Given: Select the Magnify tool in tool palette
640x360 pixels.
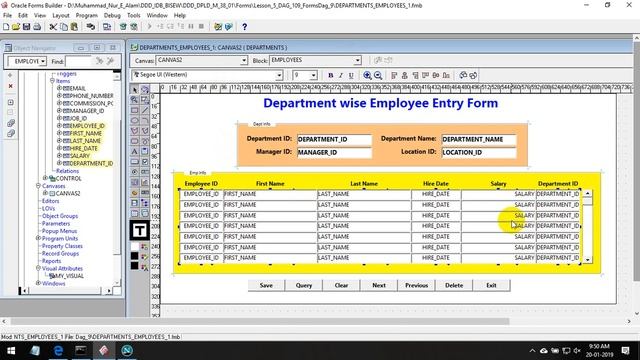Looking at the screenshot, I should pyautogui.click(x=135, y=100).
